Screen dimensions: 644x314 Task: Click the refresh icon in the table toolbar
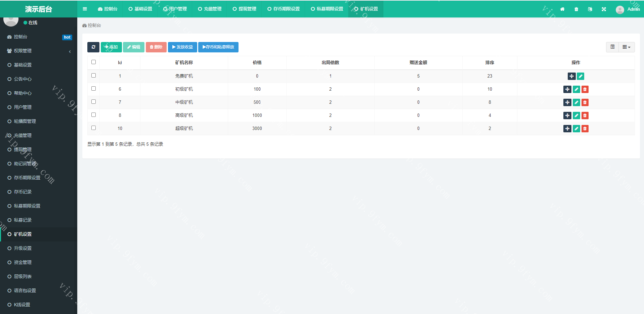click(93, 47)
